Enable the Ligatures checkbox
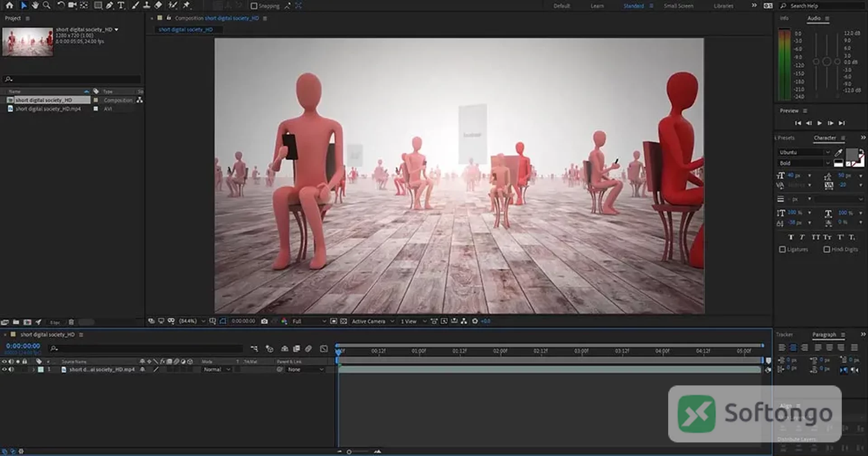 tap(782, 249)
